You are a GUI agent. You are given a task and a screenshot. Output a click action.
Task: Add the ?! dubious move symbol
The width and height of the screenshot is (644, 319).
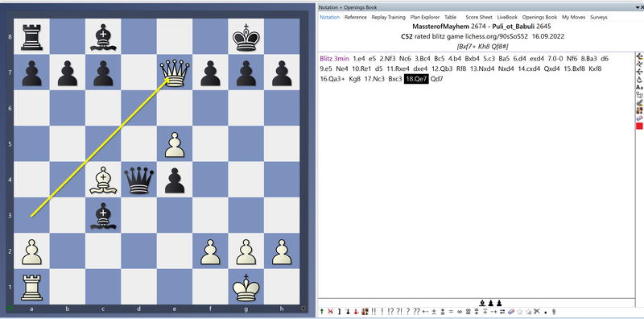click(x=399, y=312)
